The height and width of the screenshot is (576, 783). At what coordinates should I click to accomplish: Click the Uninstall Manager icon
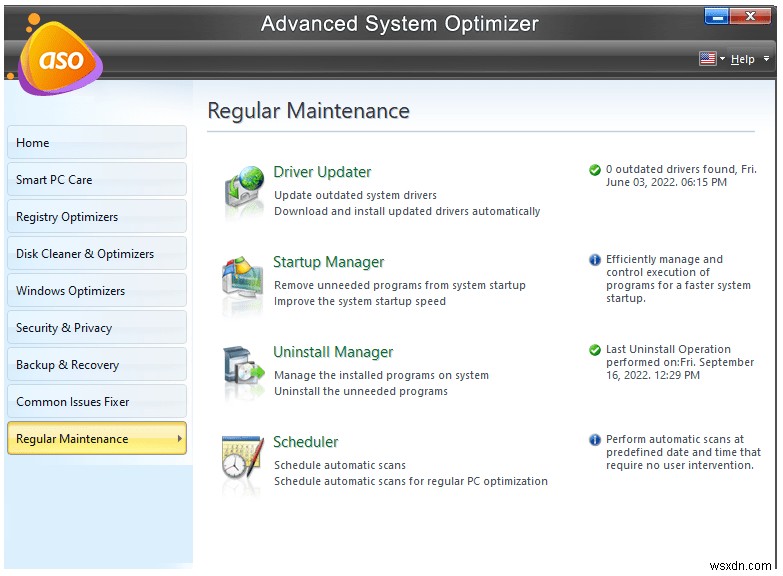click(244, 367)
